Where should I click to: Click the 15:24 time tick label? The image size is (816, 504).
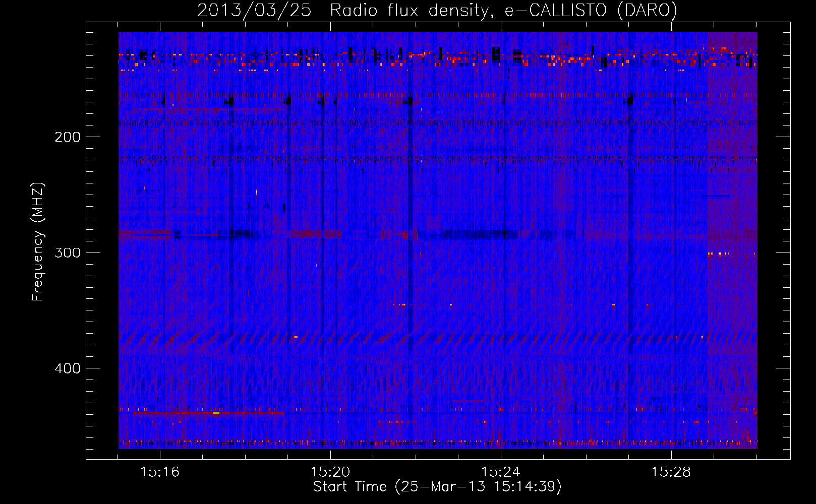pos(501,472)
